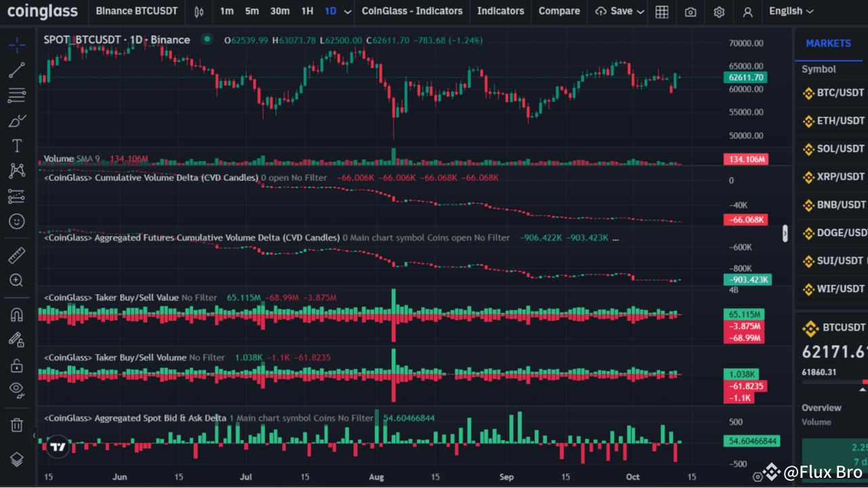The image size is (868, 488).
Task: Click the Save cloud button
Action: [614, 12]
